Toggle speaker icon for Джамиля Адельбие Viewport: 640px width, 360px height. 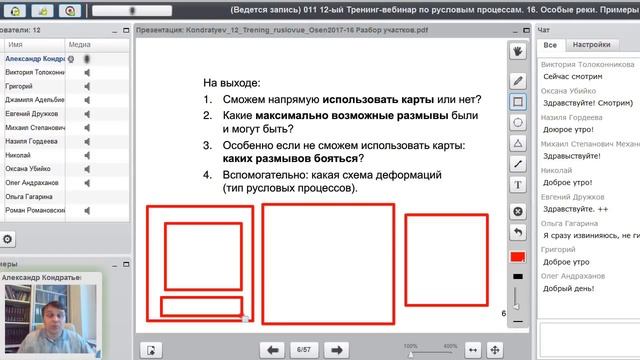87,100
